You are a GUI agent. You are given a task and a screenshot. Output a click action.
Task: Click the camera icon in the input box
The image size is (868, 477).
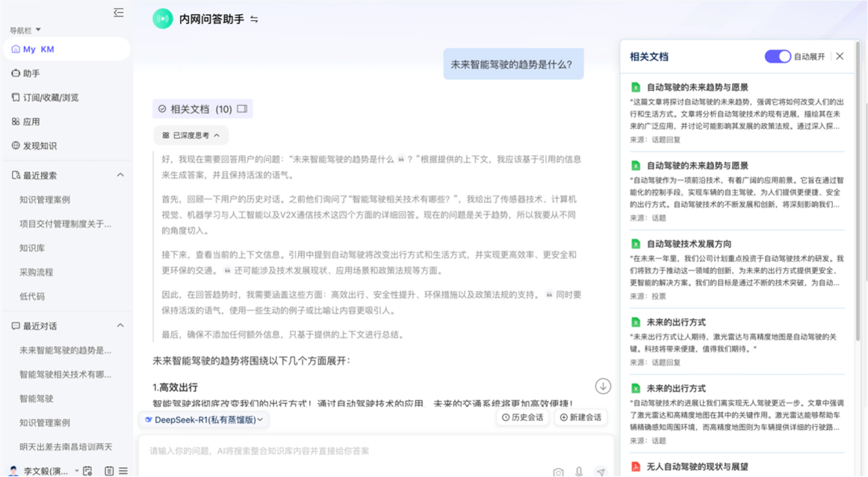click(558, 471)
